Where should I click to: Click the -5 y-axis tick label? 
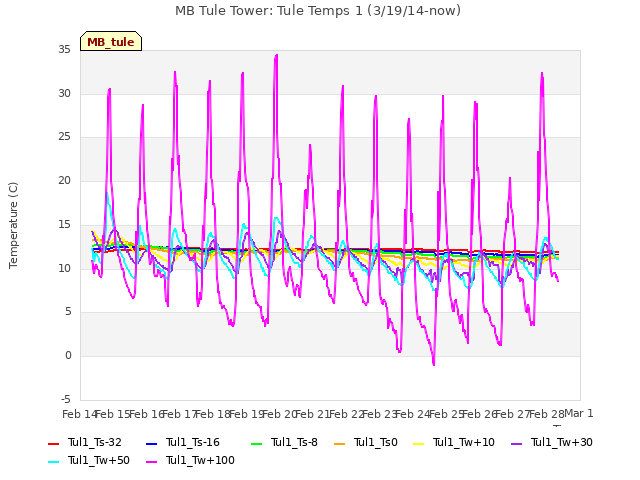tap(66, 399)
